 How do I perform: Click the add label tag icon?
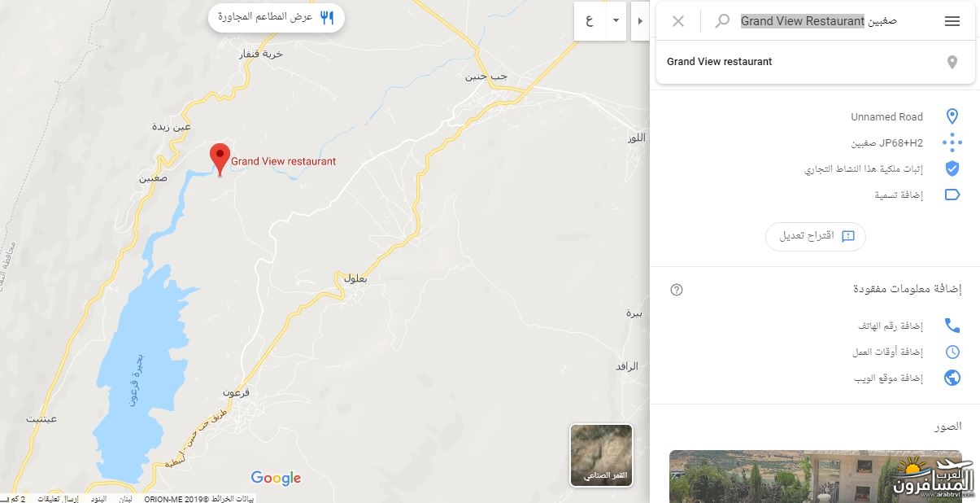[x=952, y=195]
